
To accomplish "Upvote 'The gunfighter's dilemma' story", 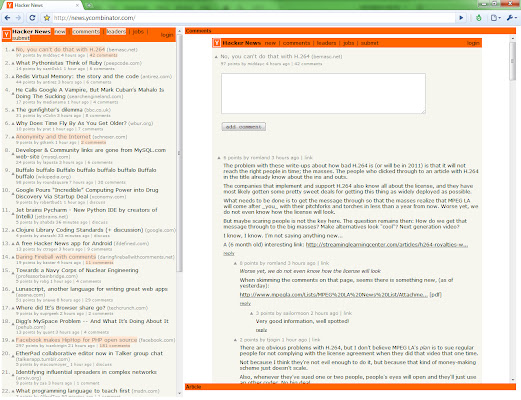I will point(13,110).
